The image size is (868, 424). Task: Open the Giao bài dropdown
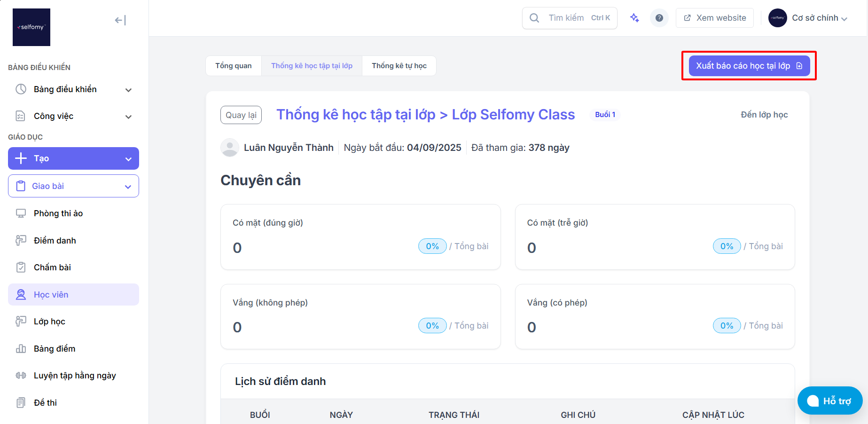tap(73, 186)
